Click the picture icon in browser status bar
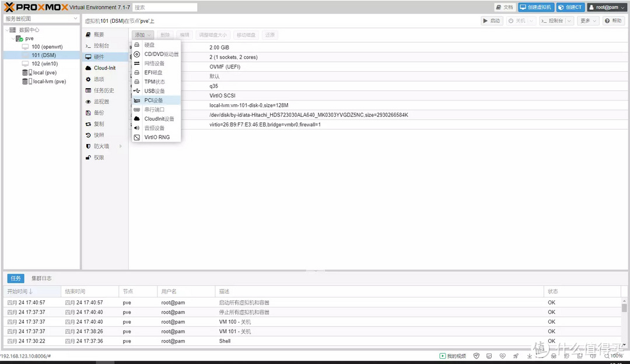The height and width of the screenshot is (364, 630). [489, 356]
